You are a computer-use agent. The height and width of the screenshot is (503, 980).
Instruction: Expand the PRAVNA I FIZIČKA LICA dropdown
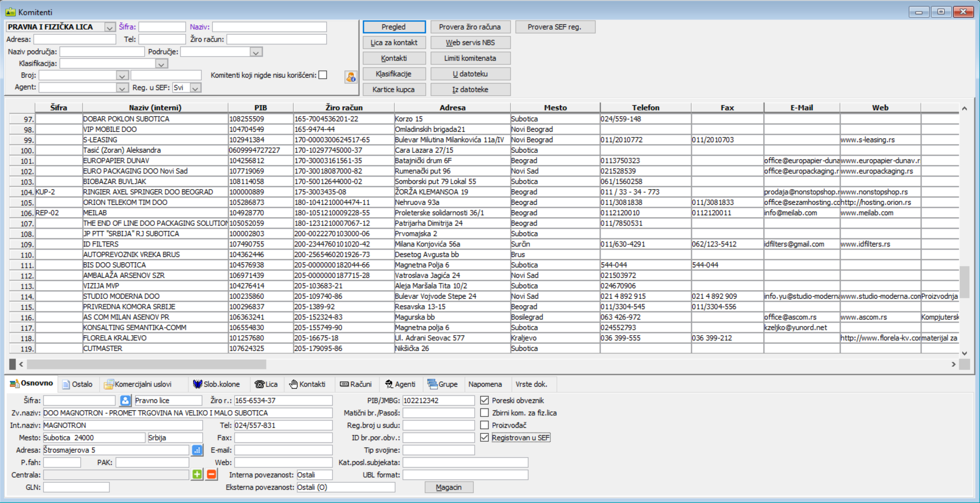(x=110, y=27)
